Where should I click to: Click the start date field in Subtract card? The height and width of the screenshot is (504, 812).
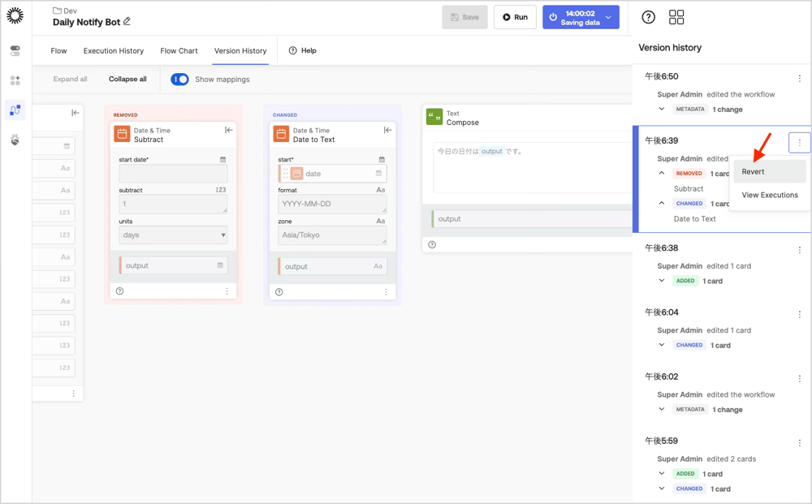click(x=173, y=174)
